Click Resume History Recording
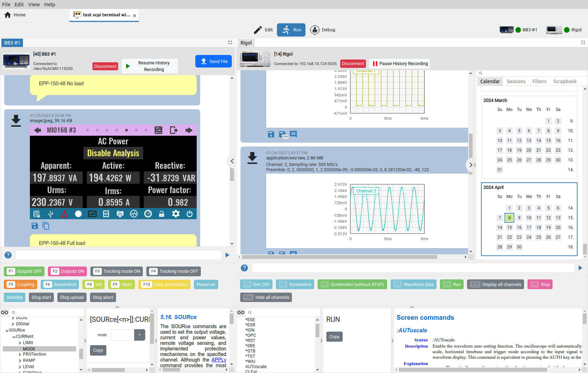Screen dimensions: 588x373 tap(150, 66)
